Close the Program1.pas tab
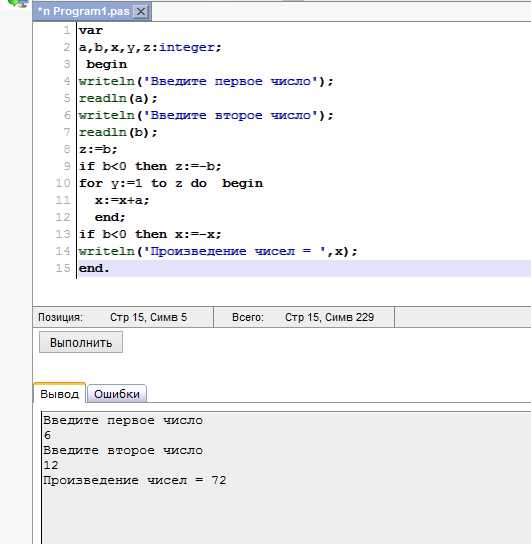The width and height of the screenshot is (531, 544). pos(141,12)
